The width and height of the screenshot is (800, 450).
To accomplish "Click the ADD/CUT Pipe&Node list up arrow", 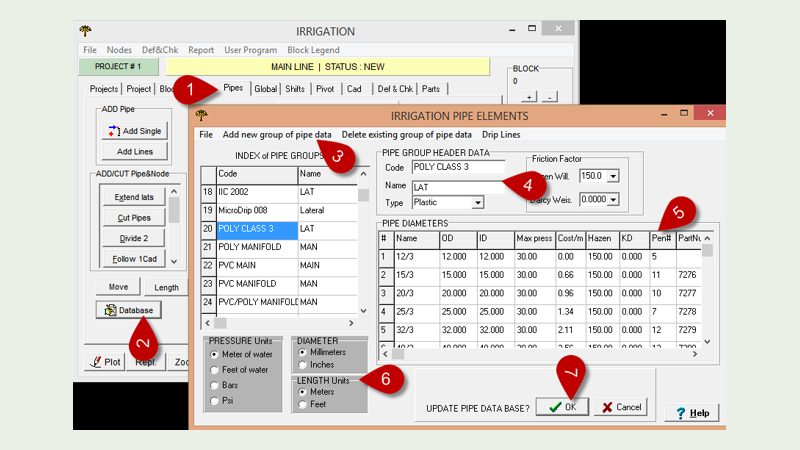I will [x=174, y=191].
